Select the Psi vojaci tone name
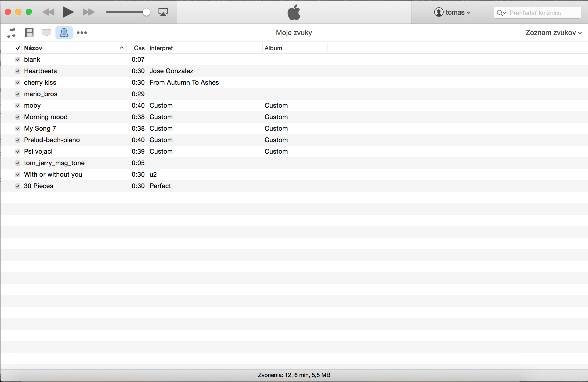The height and width of the screenshot is (382, 588). pyautogui.click(x=38, y=152)
